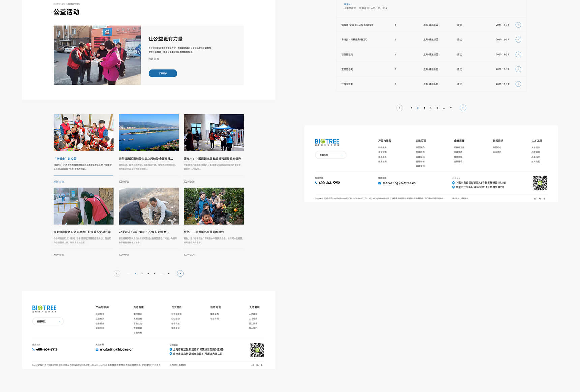This screenshot has width=580, height=392.
Task: Open article 橙色——邓秀新心中最美的颜色
Action: coord(204,232)
